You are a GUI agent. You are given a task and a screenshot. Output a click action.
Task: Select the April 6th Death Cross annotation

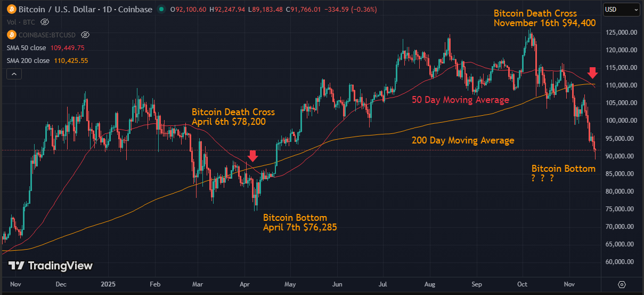click(233, 117)
